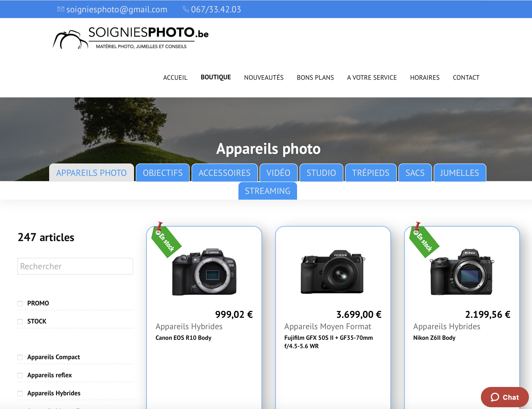The image size is (532, 409).
Task: Enable the PROMO filter checkbox
Action: [20, 304]
